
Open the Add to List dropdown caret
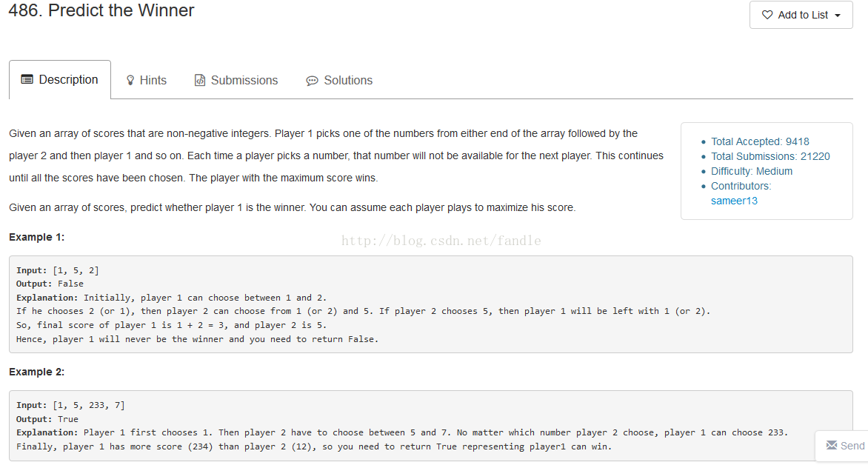[838, 16]
